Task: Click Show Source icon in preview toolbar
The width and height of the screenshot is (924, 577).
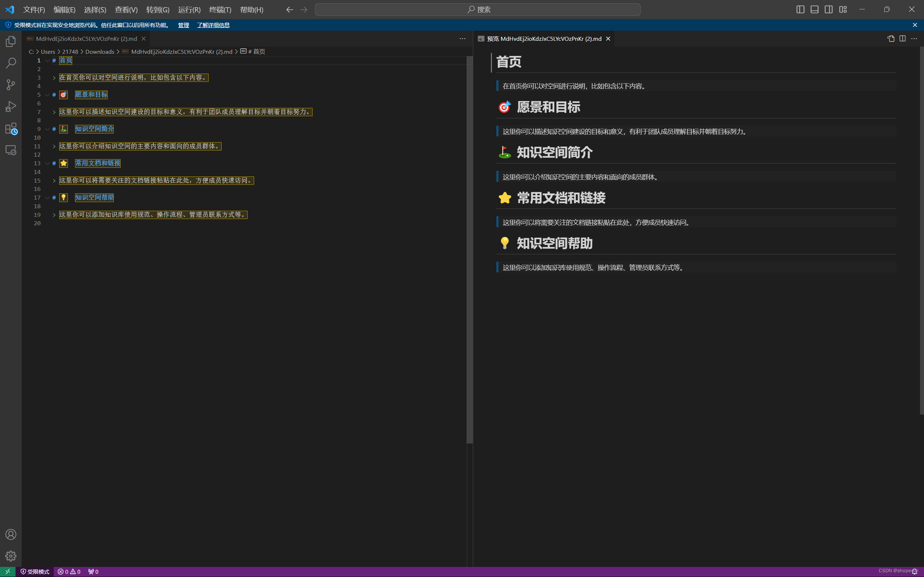Action: tap(891, 39)
